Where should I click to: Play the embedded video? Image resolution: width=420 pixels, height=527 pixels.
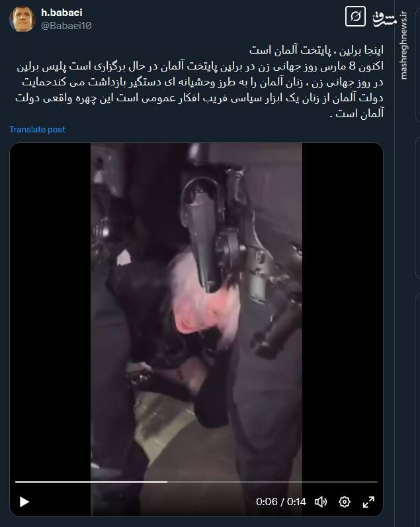24,502
